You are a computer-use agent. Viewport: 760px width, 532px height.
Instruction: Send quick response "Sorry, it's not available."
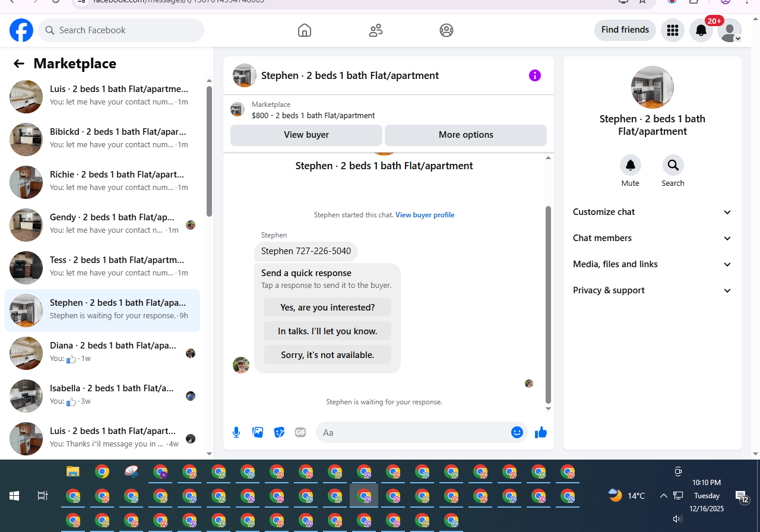pos(327,355)
